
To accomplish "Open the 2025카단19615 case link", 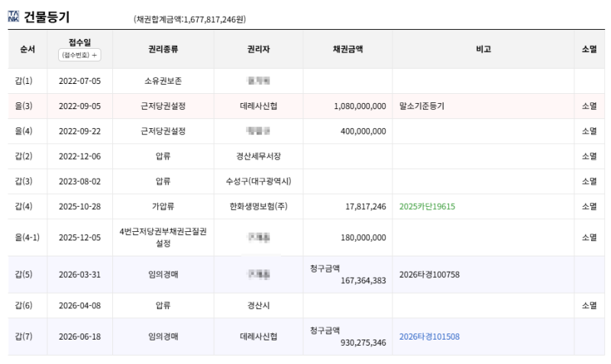I will pyautogui.click(x=427, y=206).
